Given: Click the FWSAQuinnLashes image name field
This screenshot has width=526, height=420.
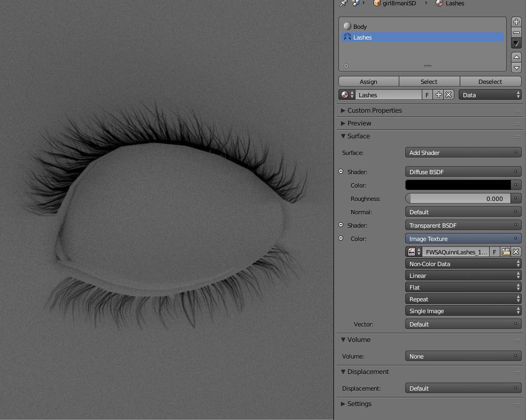Looking at the screenshot, I should (456, 252).
